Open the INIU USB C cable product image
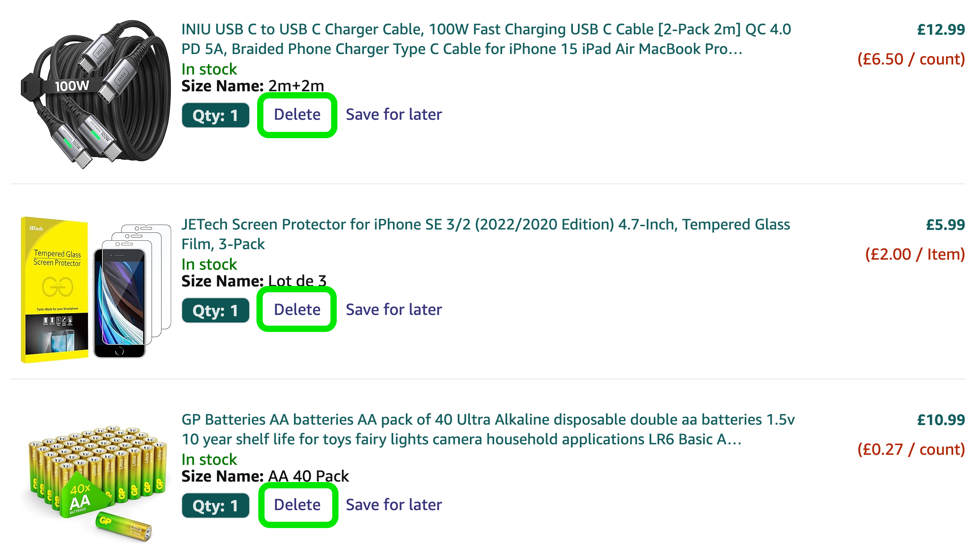Viewport: 980px width, 557px height. (x=95, y=94)
